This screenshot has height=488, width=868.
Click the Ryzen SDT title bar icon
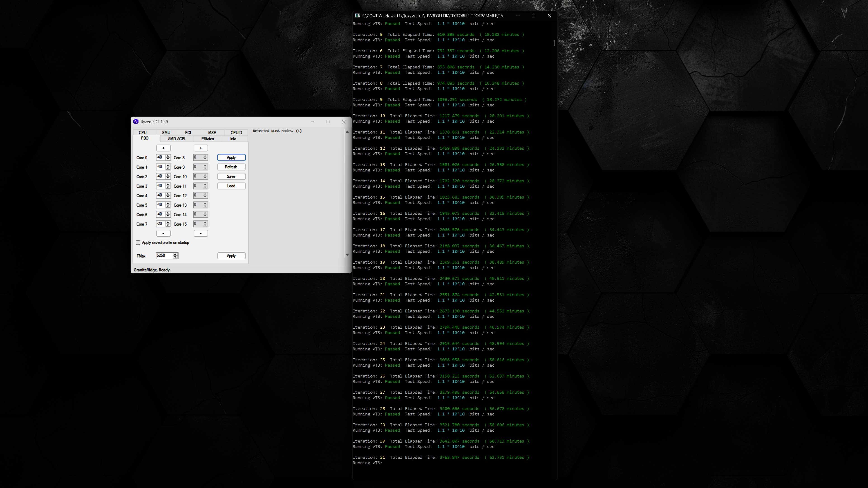coord(136,122)
